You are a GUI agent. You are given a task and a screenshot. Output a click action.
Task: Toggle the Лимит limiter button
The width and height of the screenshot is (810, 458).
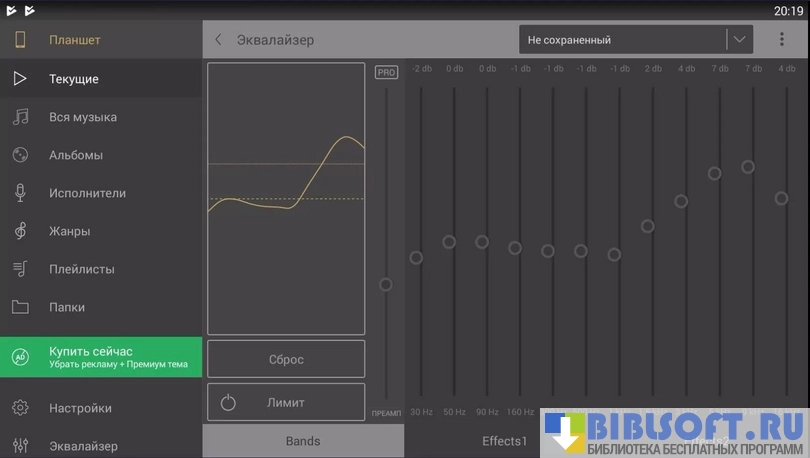(x=286, y=402)
